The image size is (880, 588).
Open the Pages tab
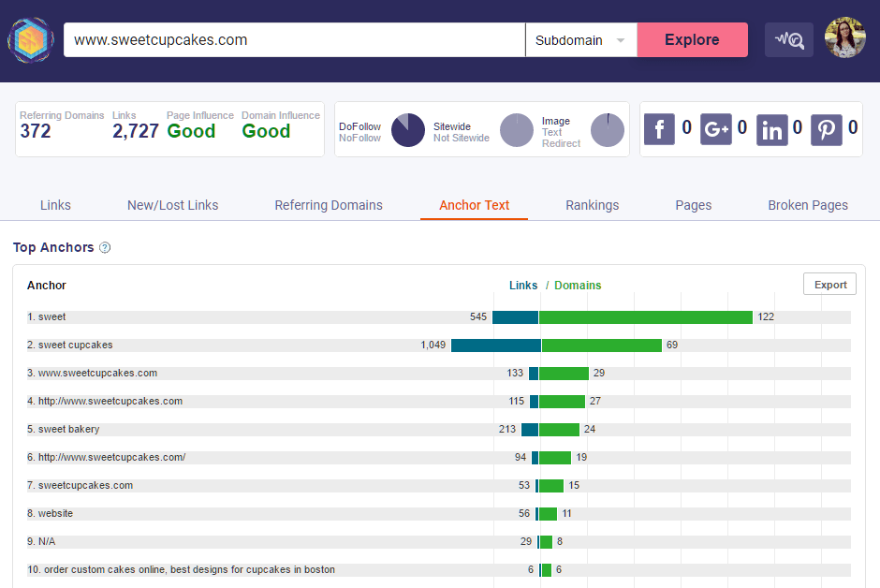pyautogui.click(x=693, y=205)
